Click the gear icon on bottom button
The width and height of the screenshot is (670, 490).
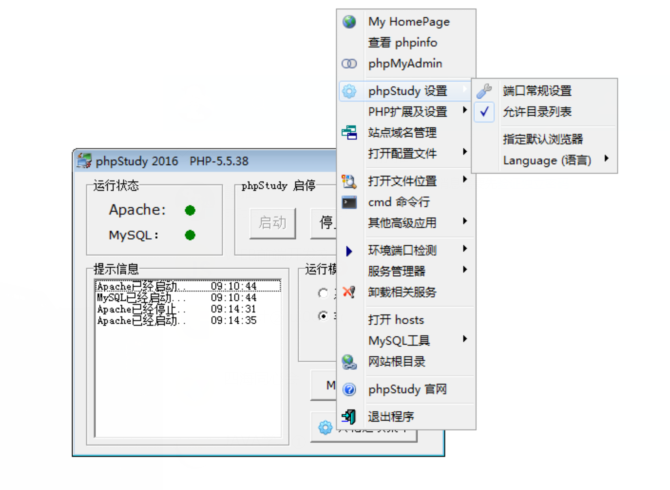[325, 427]
